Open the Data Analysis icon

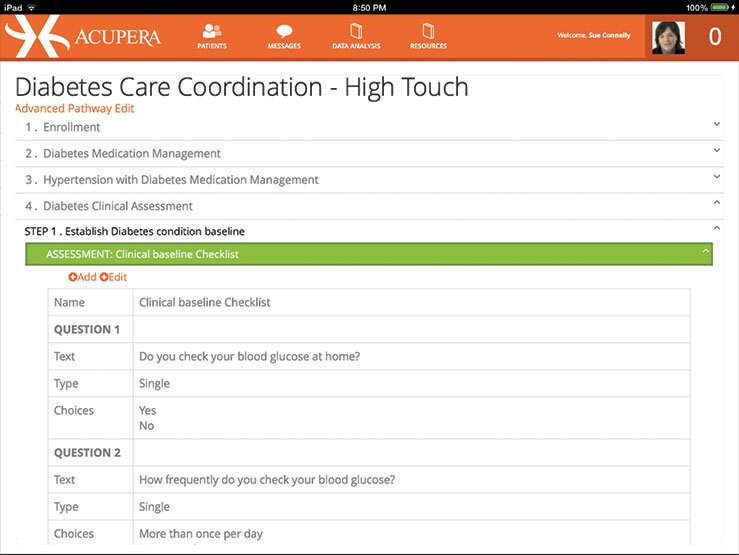click(x=355, y=32)
